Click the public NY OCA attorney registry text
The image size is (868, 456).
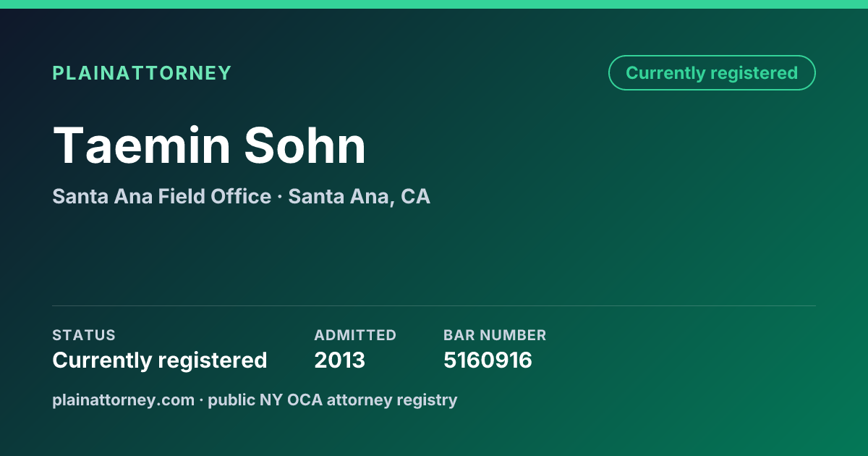[333, 400]
